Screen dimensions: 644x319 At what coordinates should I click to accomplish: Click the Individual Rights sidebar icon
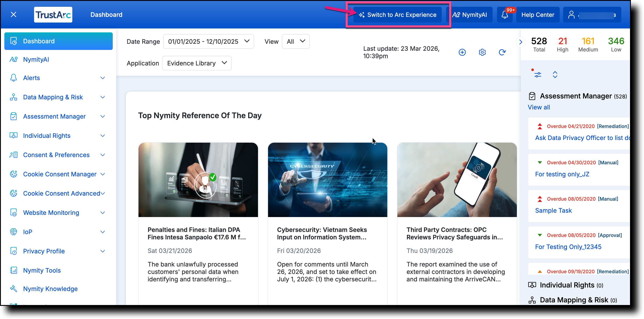click(14, 135)
